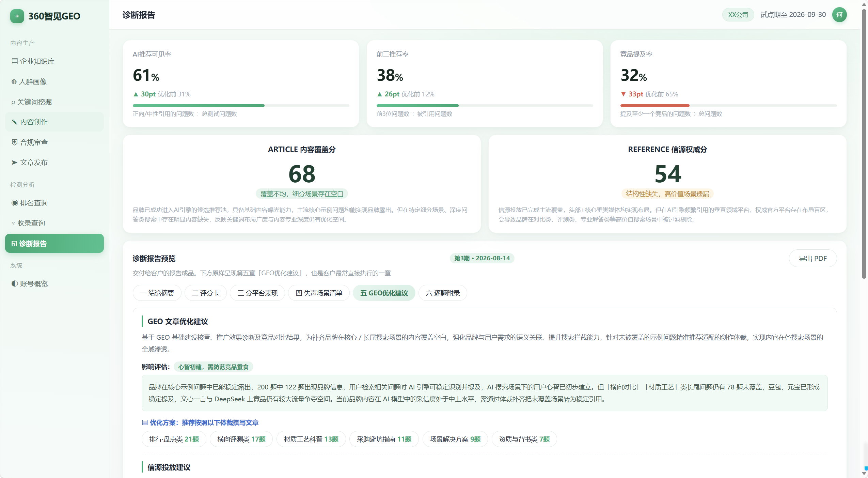Open 排名查询 sidebar item
Image resolution: width=868 pixels, height=478 pixels.
tap(54, 203)
